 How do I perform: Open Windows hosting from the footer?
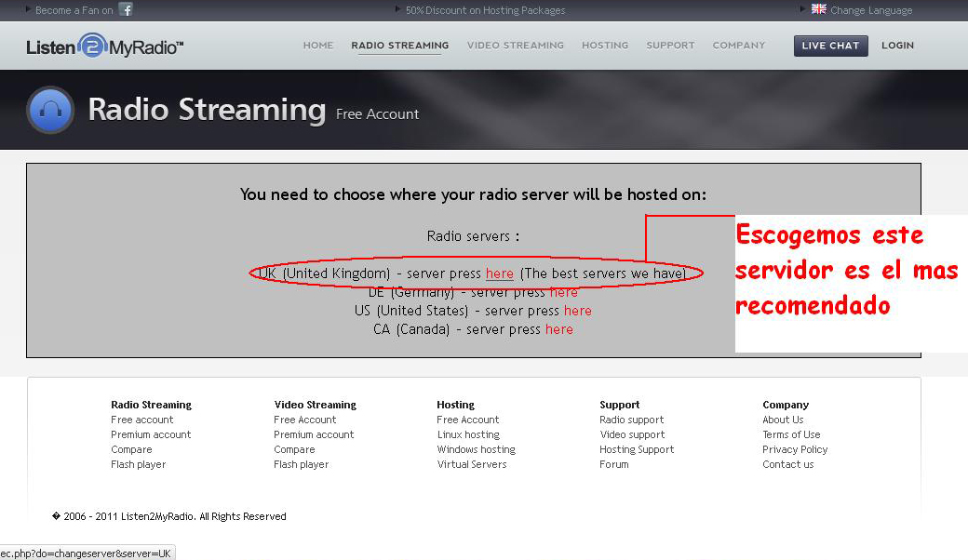point(475,449)
